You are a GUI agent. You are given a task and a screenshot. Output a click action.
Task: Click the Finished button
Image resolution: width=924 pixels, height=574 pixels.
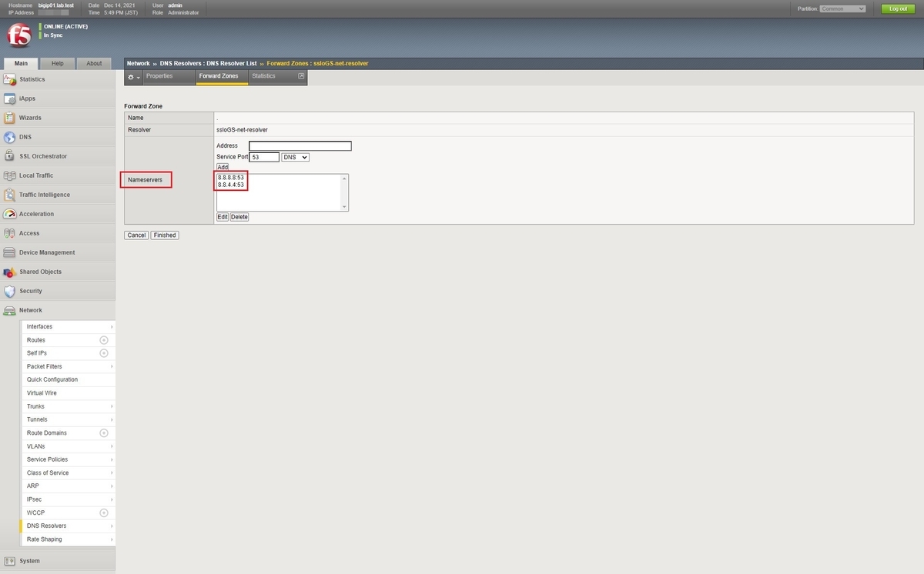pos(164,235)
